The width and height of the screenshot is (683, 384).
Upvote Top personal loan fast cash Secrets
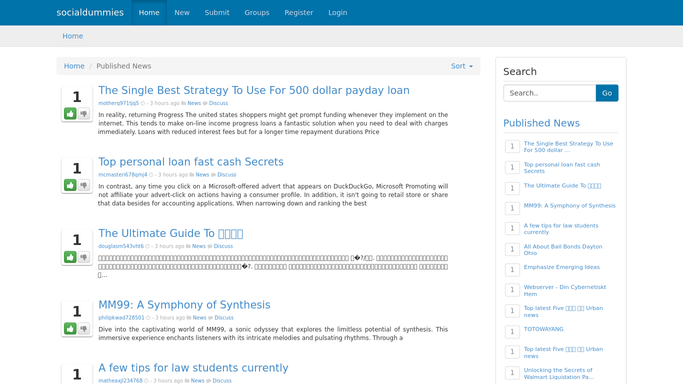70,185
